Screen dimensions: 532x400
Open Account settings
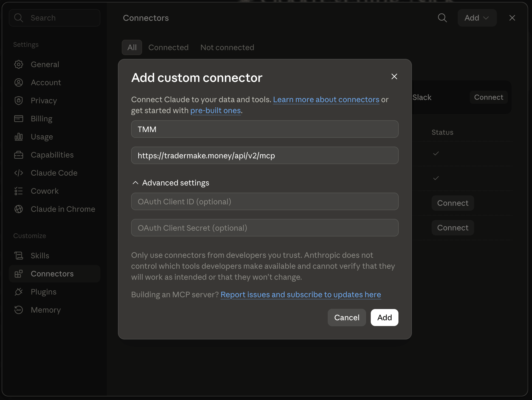55,82
